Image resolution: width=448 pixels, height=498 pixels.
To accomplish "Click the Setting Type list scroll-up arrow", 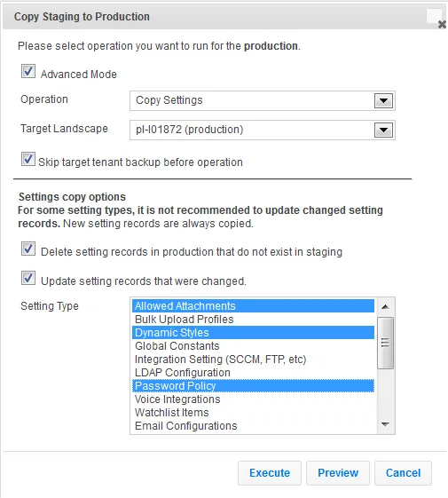I will [x=385, y=307].
